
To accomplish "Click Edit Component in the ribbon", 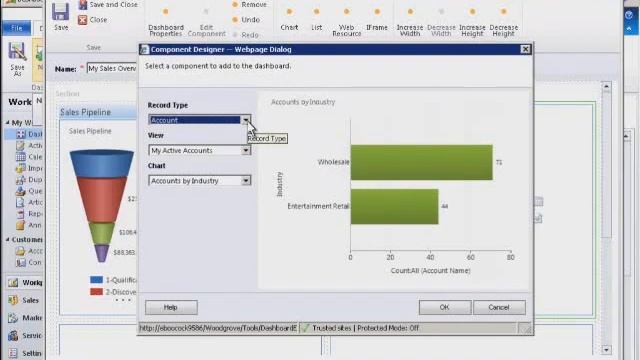I will click(206, 22).
